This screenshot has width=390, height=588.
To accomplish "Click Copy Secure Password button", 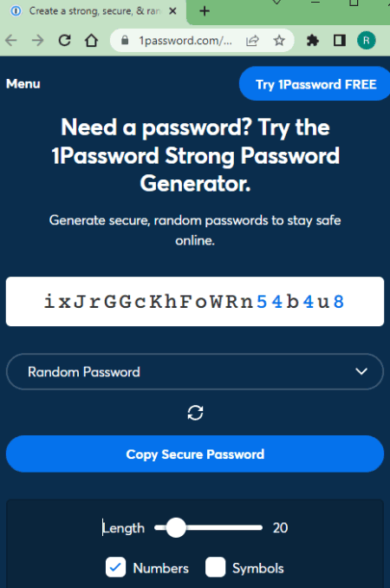I will pos(195,454).
